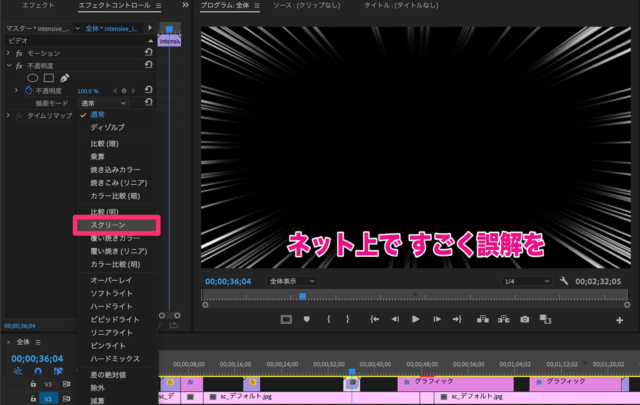The image size is (640, 405).
Task: Open the 全体表示 zoom level dropdown
Action: 292,282
